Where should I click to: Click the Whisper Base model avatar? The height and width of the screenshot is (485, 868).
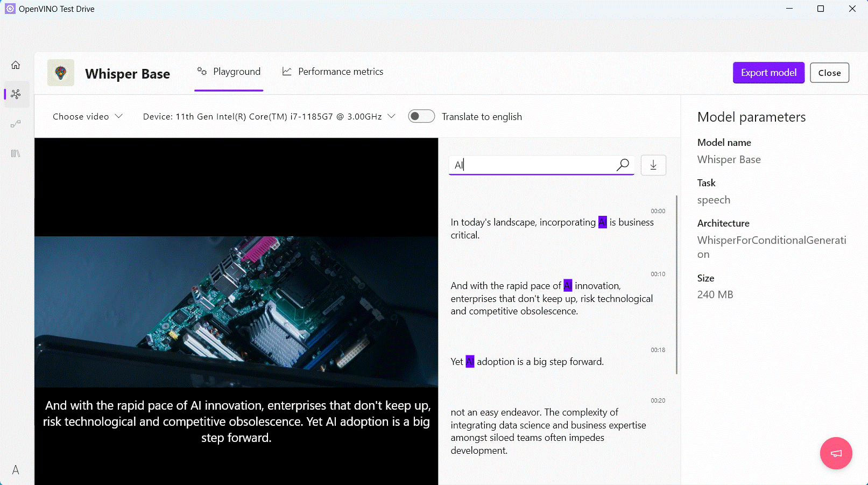tap(60, 73)
